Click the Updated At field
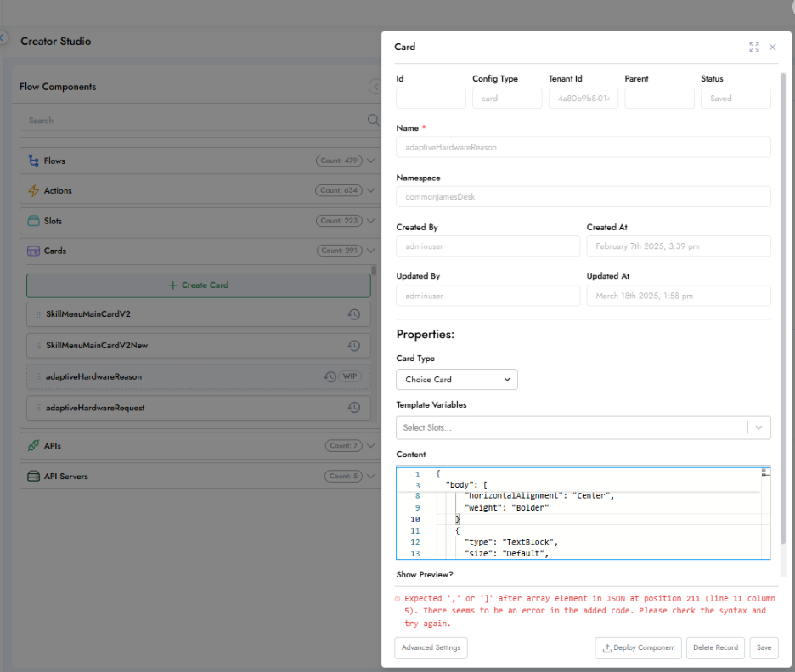 pos(679,296)
